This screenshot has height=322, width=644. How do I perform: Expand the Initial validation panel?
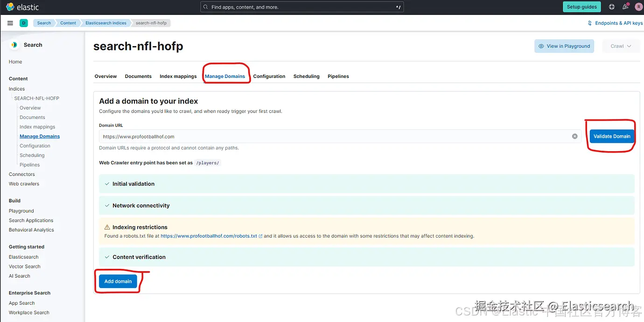(366, 184)
